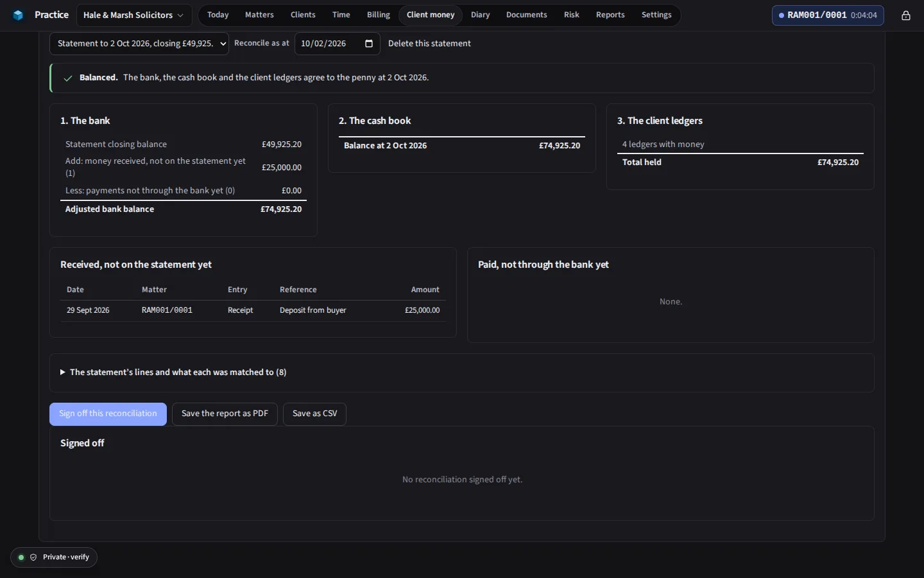Go to the Today tab
This screenshot has width=924, height=578.
coord(218,15)
